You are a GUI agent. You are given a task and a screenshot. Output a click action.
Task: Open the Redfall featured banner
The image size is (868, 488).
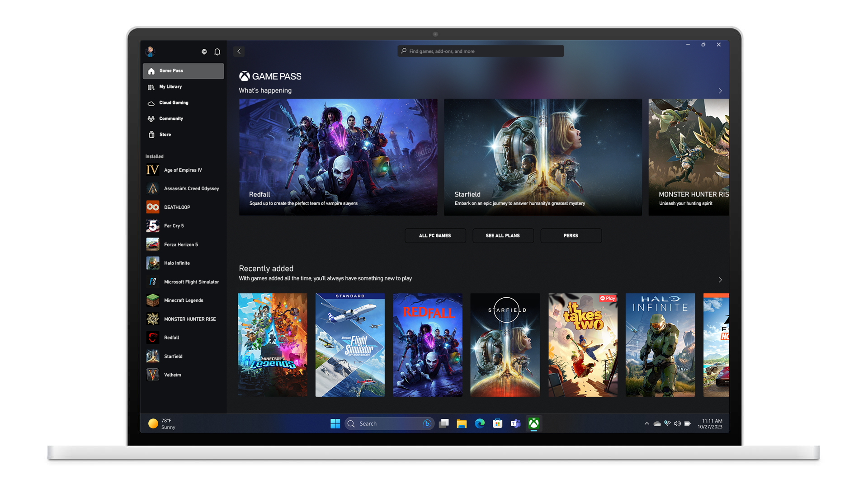point(338,157)
